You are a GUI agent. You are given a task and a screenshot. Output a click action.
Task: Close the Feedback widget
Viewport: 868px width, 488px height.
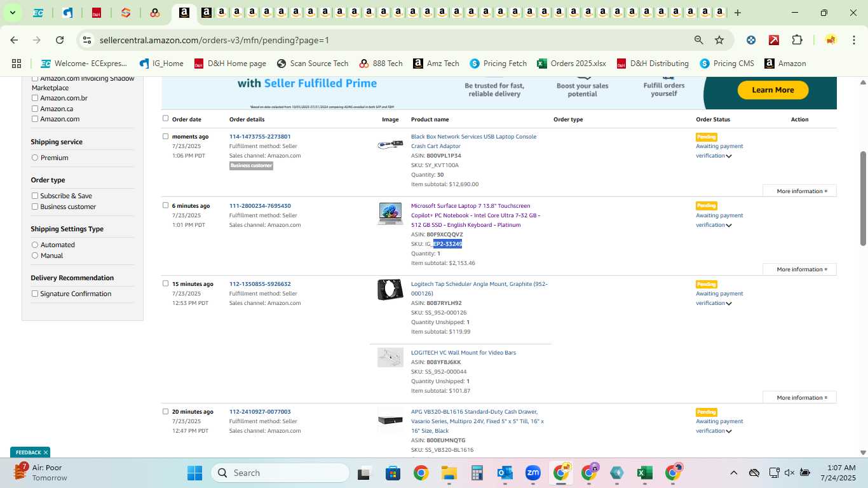point(46,452)
